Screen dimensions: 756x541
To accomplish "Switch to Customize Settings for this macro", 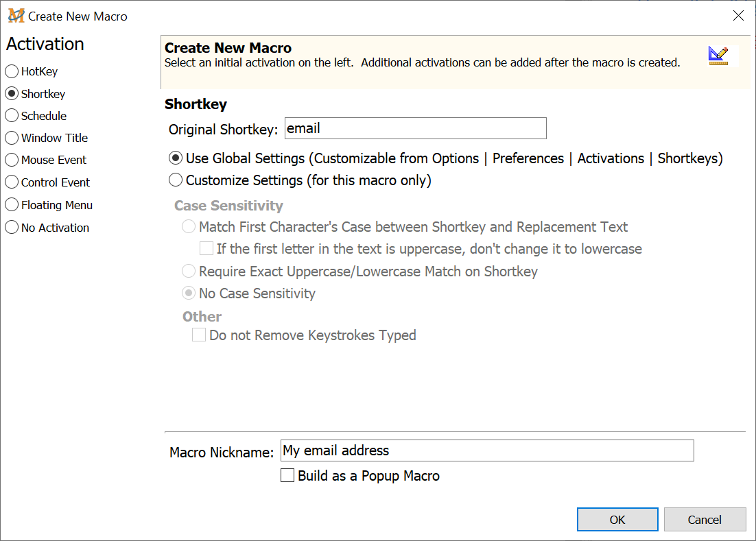I will pyautogui.click(x=176, y=180).
